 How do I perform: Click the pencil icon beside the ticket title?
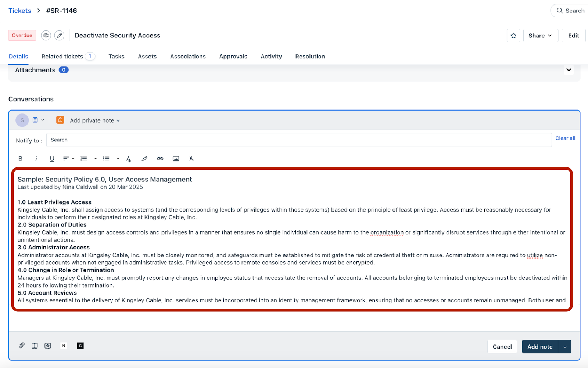(59, 35)
